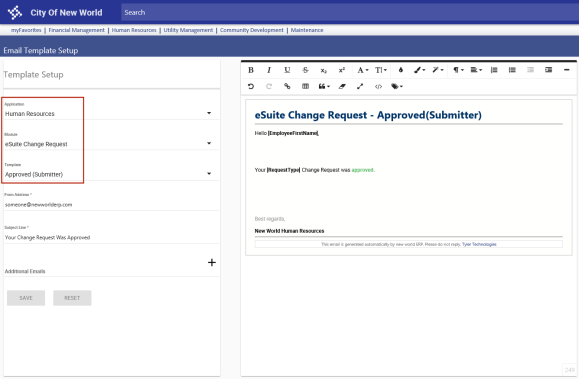This screenshot has width=579, height=379.
Task: Click the redo arrow icon
Action: (269, 86)
